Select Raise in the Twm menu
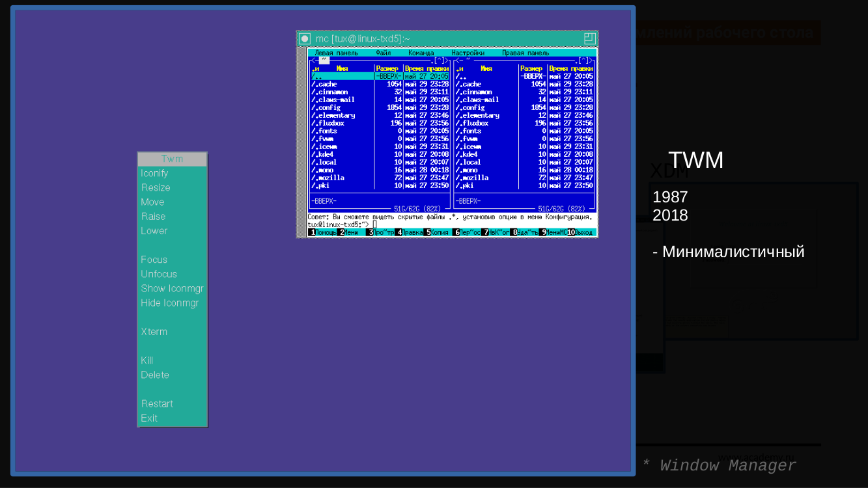 click(x=173, y=216)
